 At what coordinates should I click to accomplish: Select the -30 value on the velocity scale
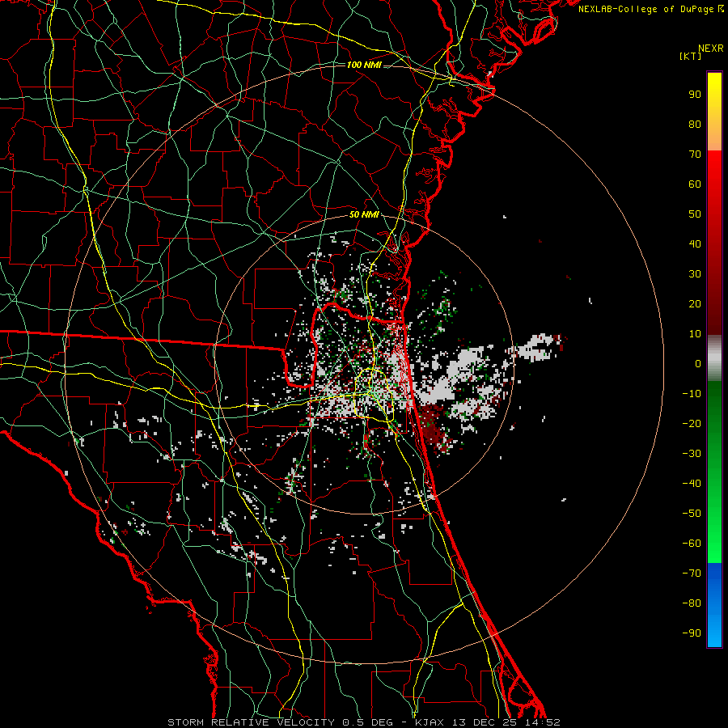[x=692, y=454]
